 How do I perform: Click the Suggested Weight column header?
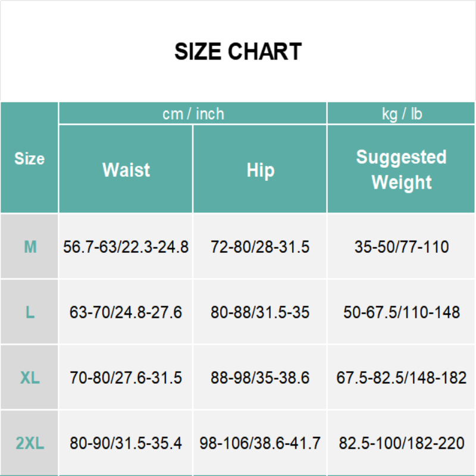pos(402,170)
